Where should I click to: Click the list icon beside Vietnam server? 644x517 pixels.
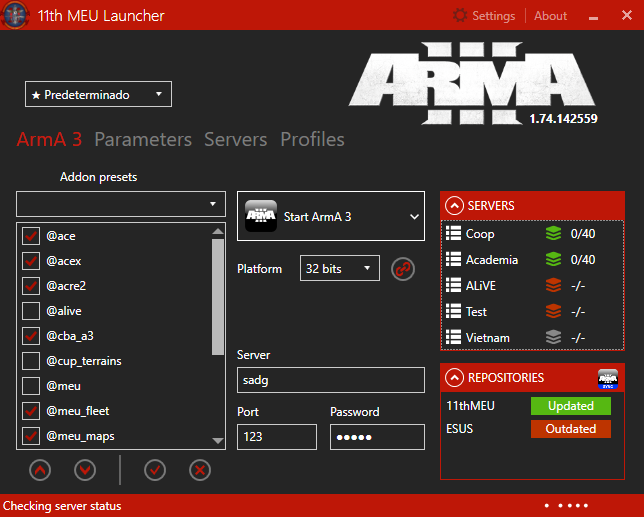[x=453, y=337]
